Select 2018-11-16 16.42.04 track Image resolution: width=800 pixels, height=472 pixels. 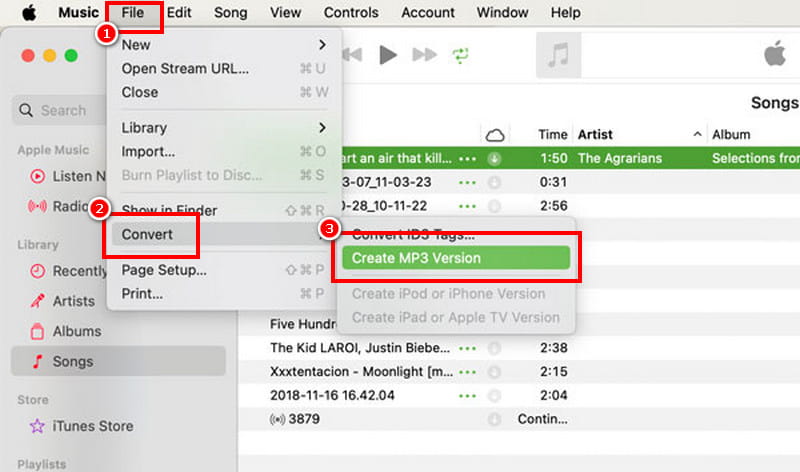tap(519, 395)
